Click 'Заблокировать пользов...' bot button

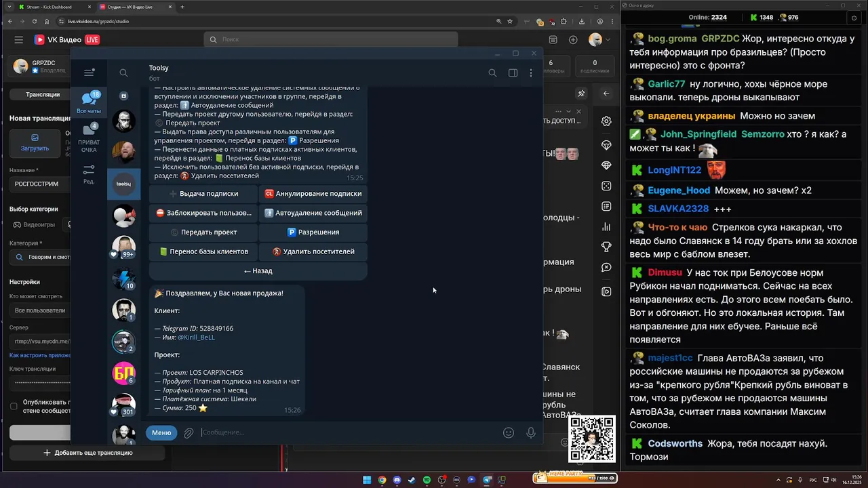203,213
